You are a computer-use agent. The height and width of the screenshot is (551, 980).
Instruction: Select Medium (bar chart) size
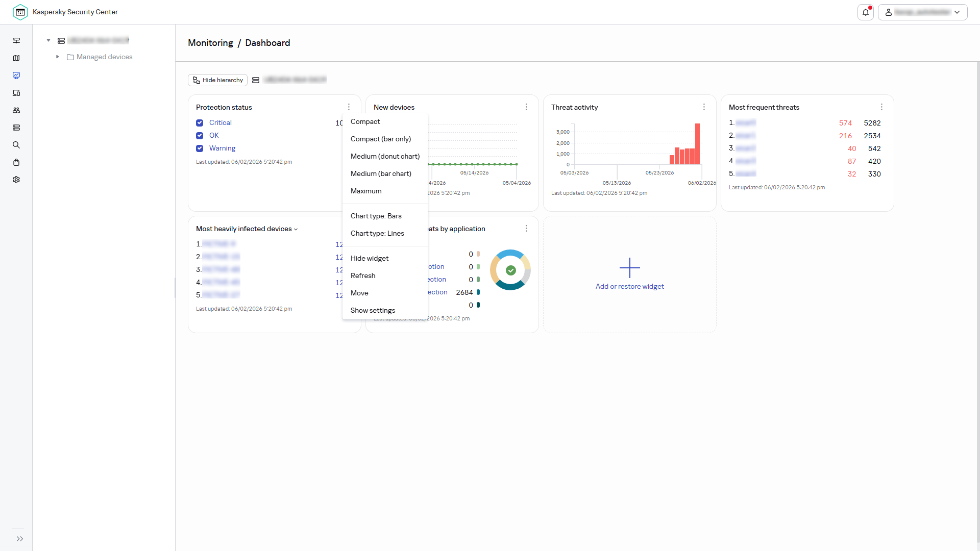385,174
